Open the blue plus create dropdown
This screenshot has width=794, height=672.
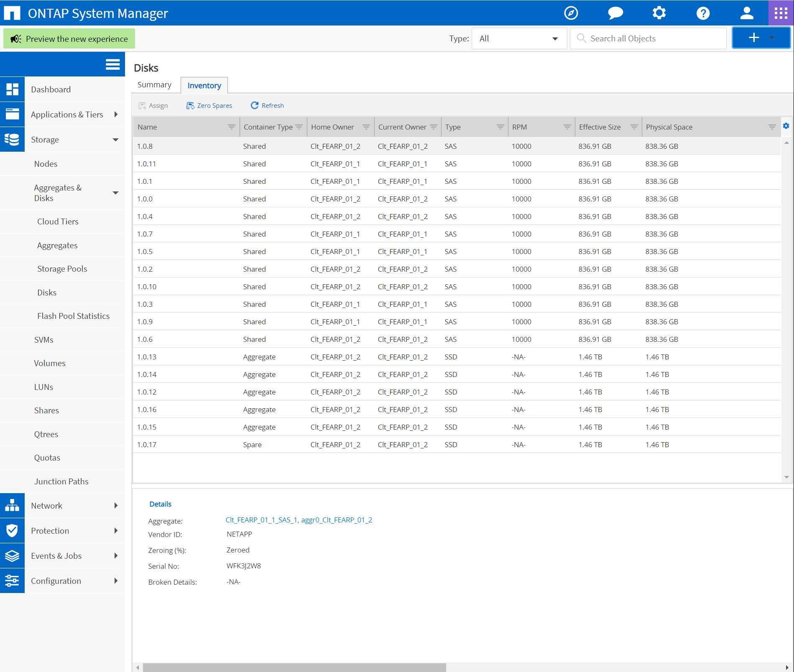click(x=761, y=38)
